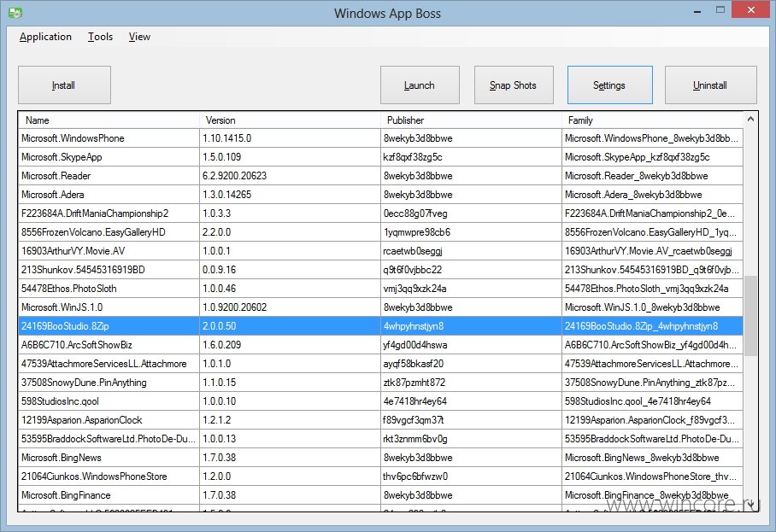Select the 54478Ethos.PhotoSloth entry
The image size is (776, 532).
tap(380, 289)
